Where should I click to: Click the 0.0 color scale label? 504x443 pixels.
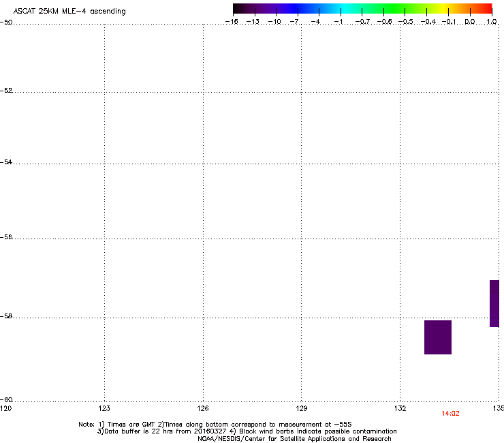pyautogui.click(x=470, y=22)
